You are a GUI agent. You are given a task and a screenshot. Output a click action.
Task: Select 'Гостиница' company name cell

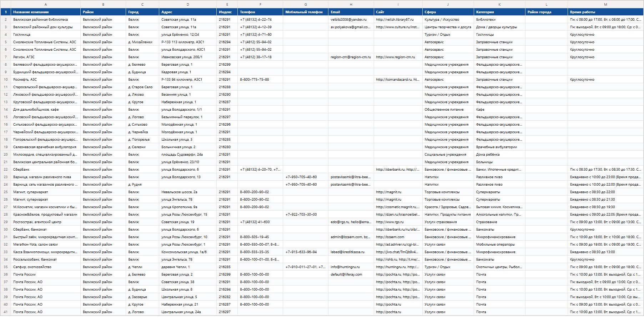[x=46, y=35]
